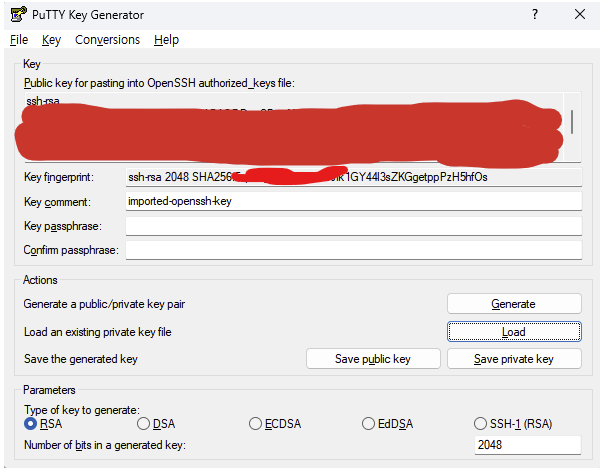
Task: Click the Generate button
Action: [x=514, y=304]
